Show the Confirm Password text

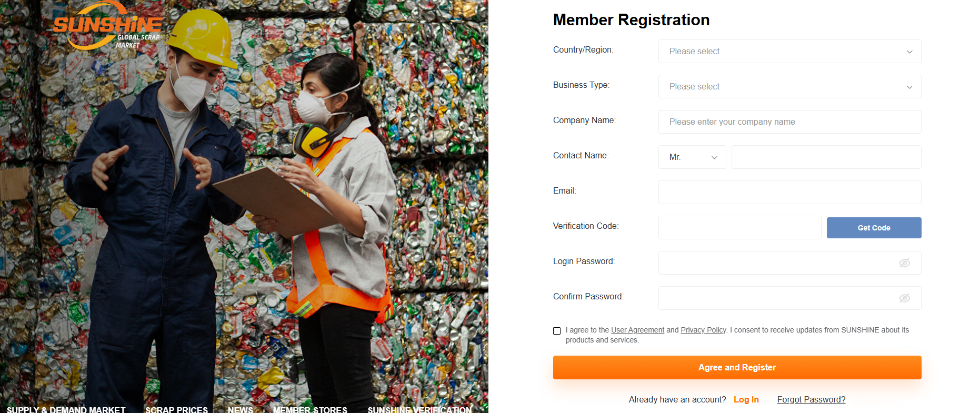click(904, 298)
